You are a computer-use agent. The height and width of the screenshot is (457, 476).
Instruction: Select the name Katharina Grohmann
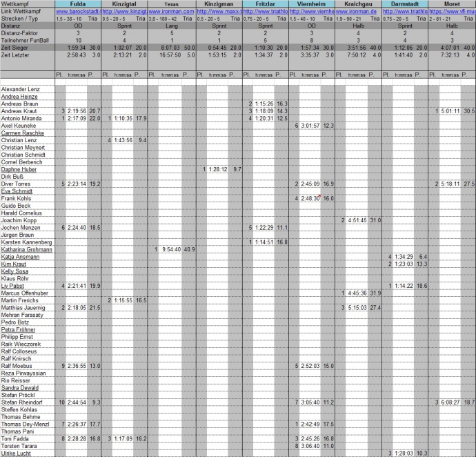tap(27, 250)
